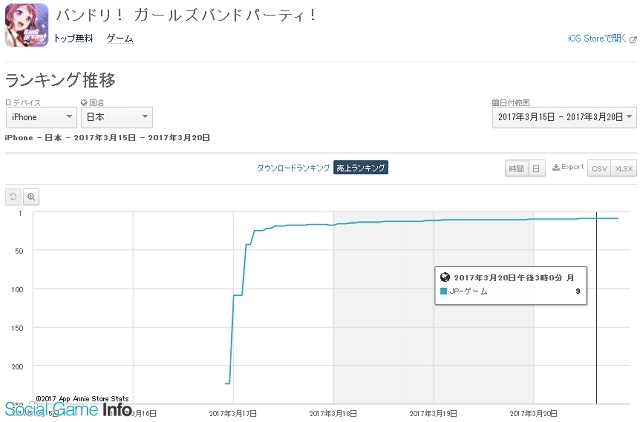Export data with CSV button
This screenshot has width=640, height=422.
599,168
